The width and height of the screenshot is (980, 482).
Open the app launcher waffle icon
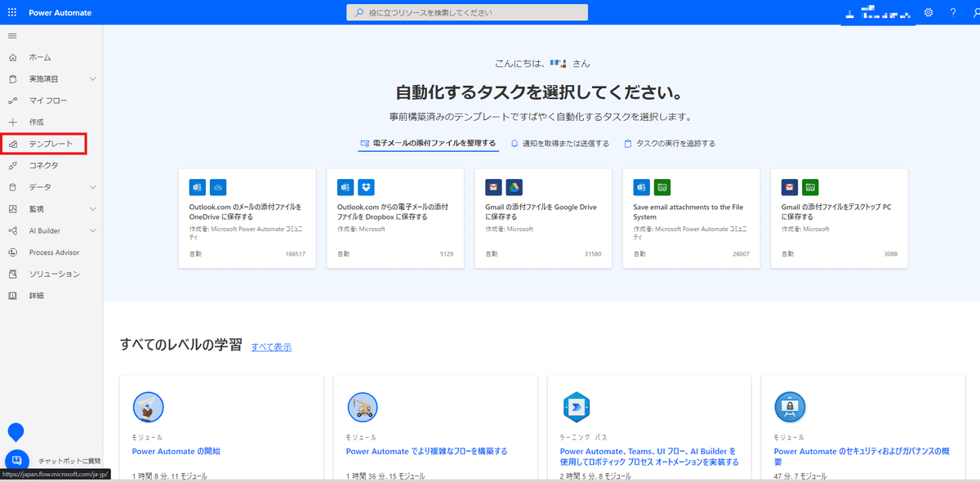point(12,12)
